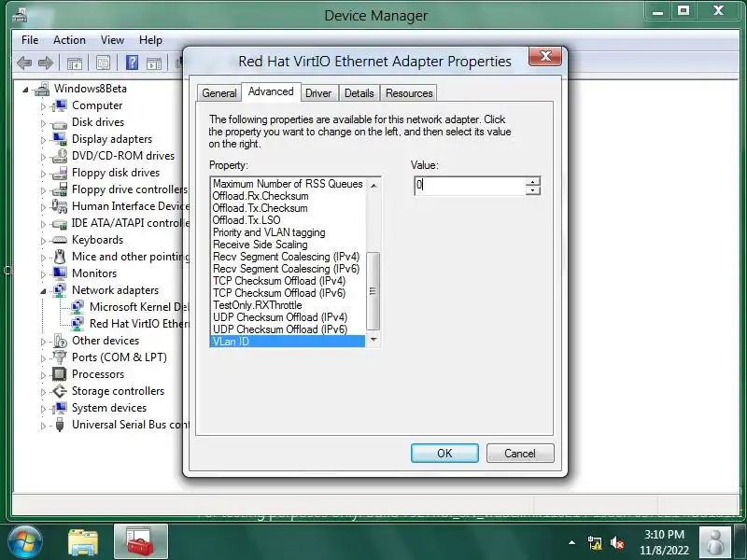The image size is (747, 560).
Task: Click the Forward arrow toolbar icon
Action: pos(45,63)
